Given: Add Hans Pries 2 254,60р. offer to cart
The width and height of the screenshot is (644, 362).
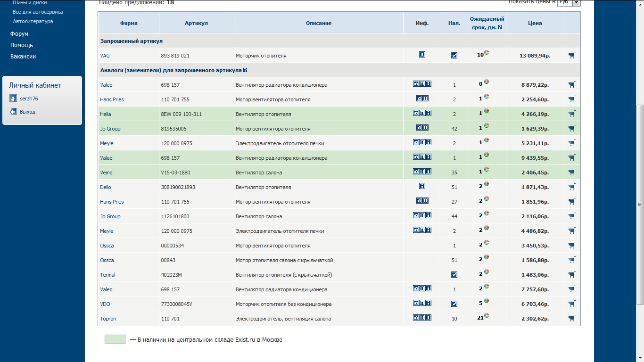Looking at the screenshot, I should (x=572, y=99).
